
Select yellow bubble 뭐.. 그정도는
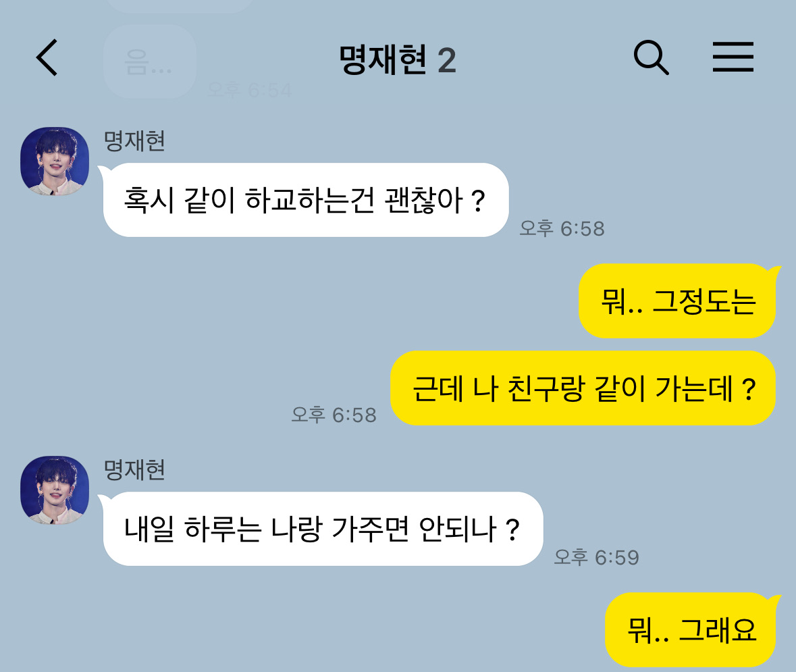678,301
